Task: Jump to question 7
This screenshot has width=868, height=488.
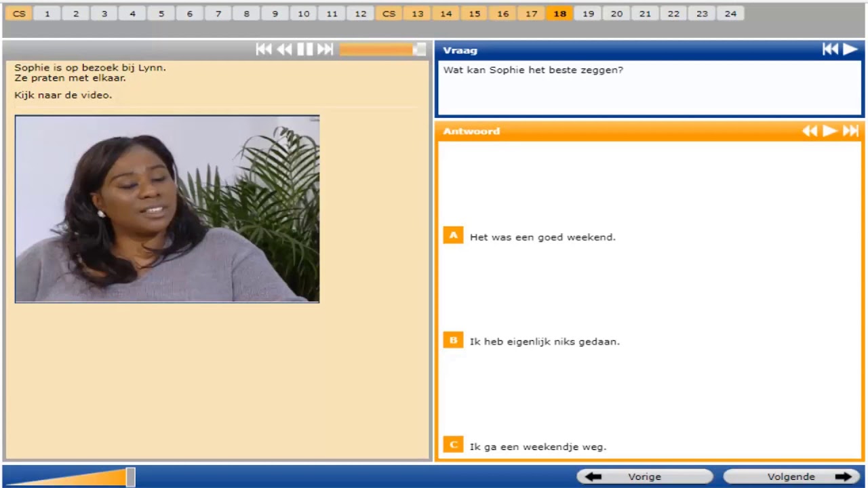Action: [x=218, y=14]
